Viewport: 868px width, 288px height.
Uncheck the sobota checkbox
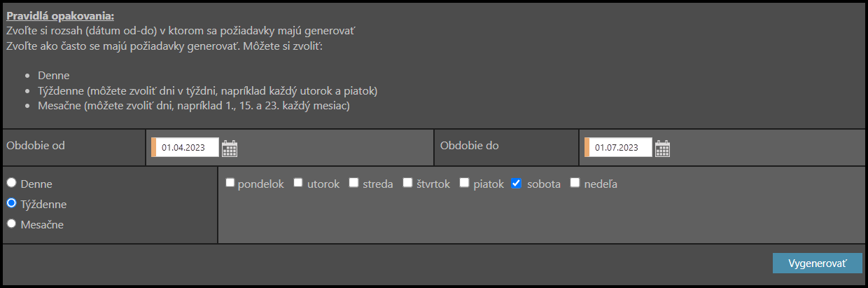[x=517, y=183]
